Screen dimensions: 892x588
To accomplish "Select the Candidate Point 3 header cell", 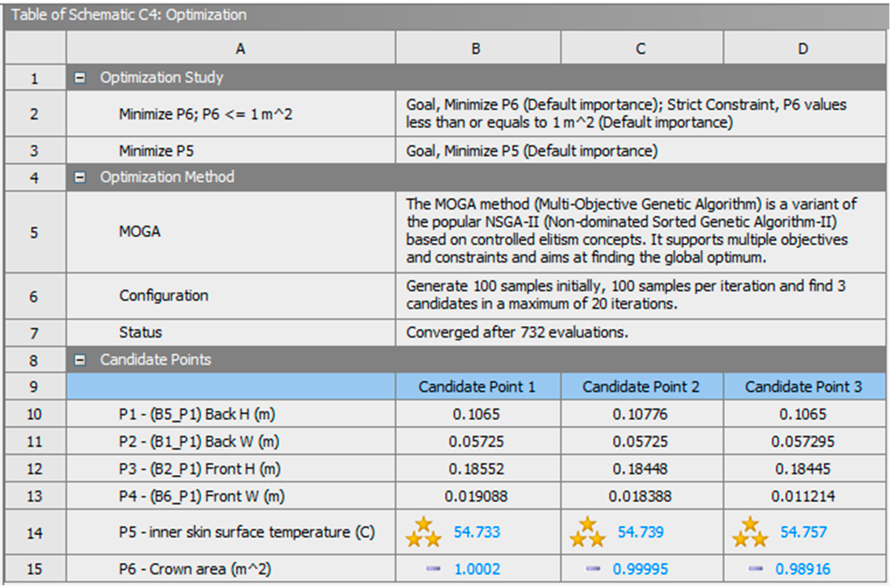I will point(805,387).
